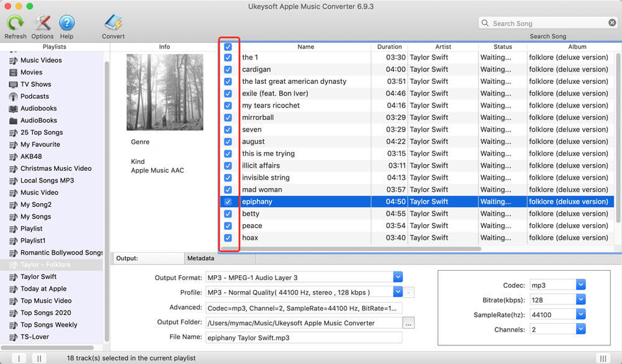Select the 'my tears ricochet' track row
Screen dimensions: 622x364
(x=417, y=106)
